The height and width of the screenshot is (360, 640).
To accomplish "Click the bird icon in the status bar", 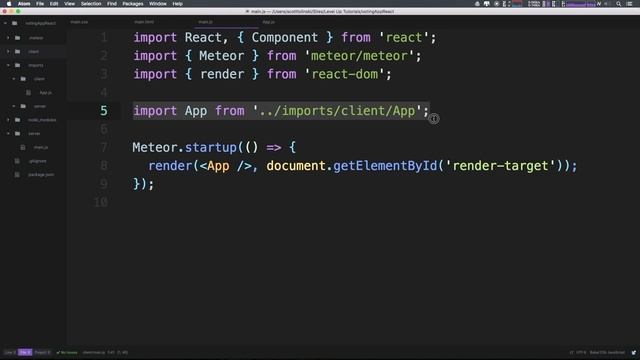I will (x=633, y=352).
